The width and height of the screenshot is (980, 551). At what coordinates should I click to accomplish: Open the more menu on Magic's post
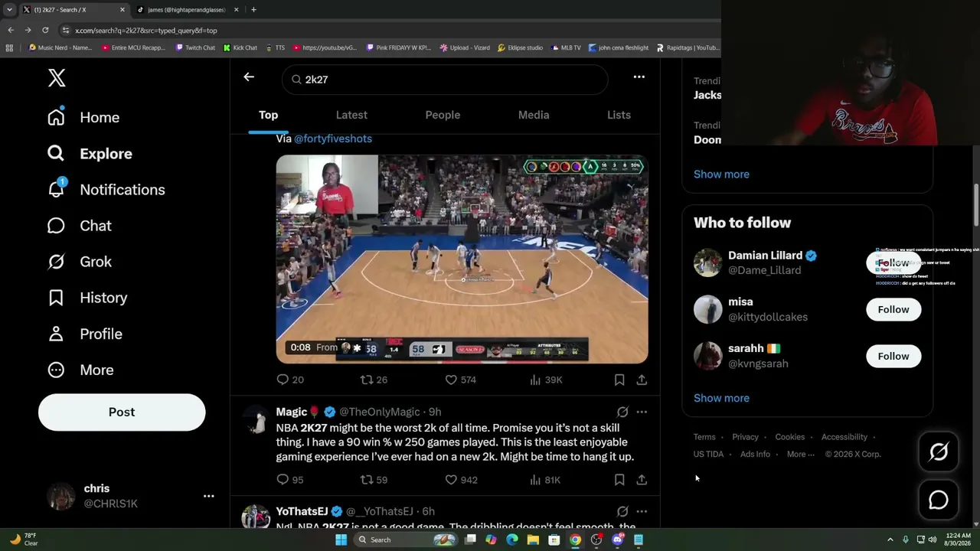(x=642, y=412)
